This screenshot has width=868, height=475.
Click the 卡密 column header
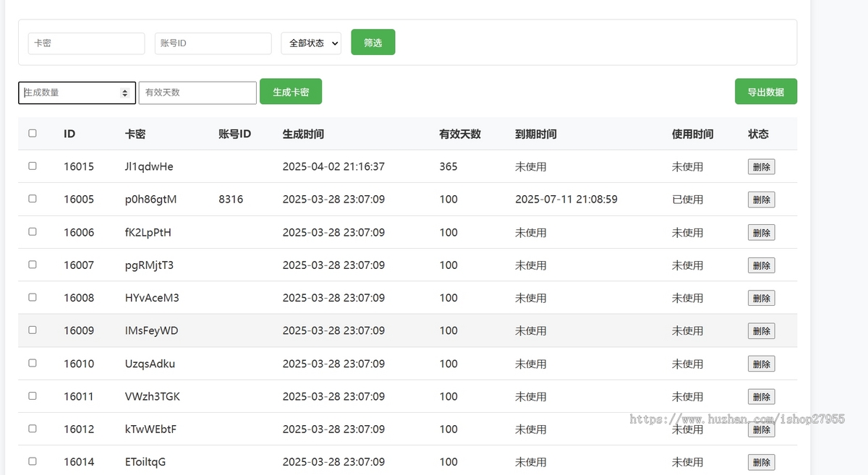(135, 134)
